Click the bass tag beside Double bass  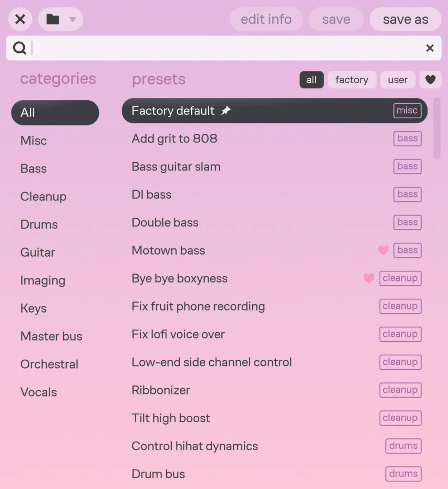click(x=407, y=222)
